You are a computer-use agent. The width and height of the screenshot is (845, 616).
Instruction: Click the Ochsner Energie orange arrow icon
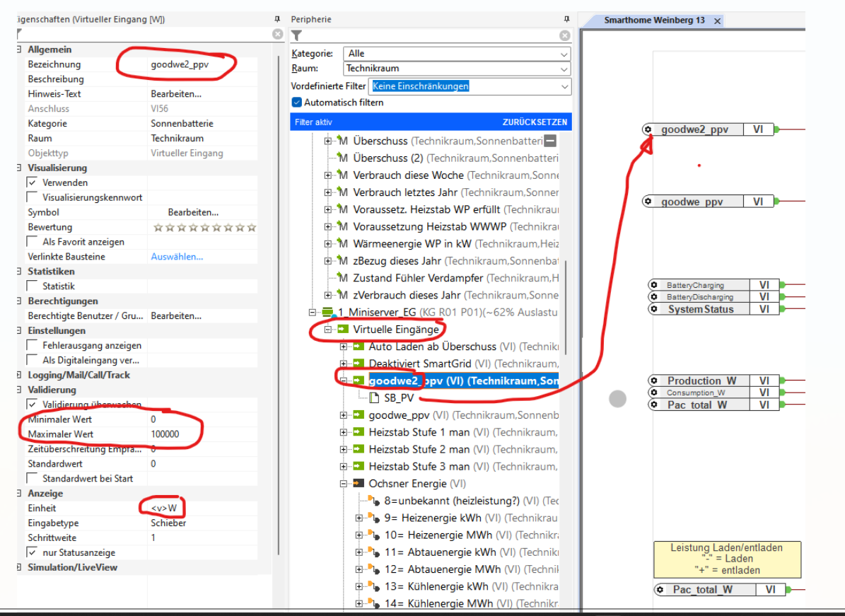pos(359,484)
